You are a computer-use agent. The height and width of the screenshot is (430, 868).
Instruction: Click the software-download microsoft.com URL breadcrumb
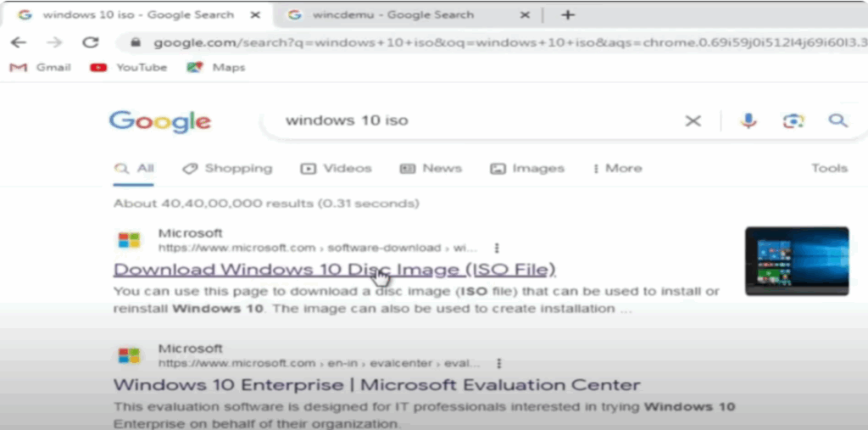(317, 248)
